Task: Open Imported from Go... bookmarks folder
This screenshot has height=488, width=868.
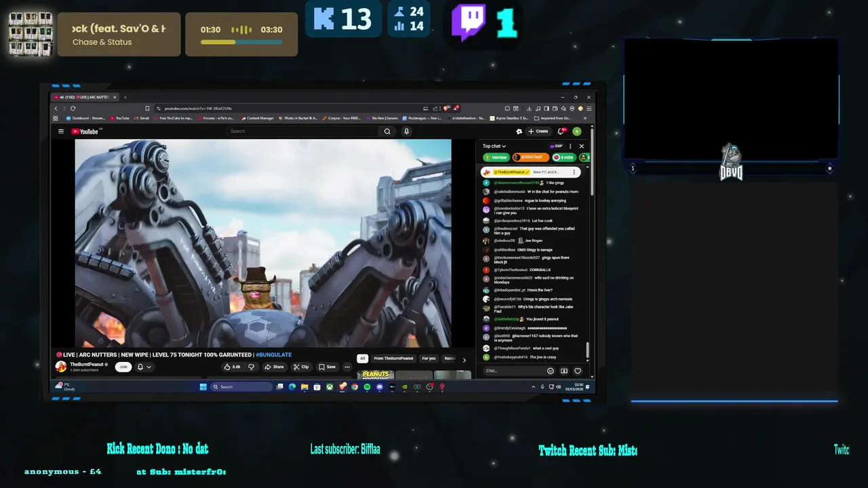Action: 553,118
